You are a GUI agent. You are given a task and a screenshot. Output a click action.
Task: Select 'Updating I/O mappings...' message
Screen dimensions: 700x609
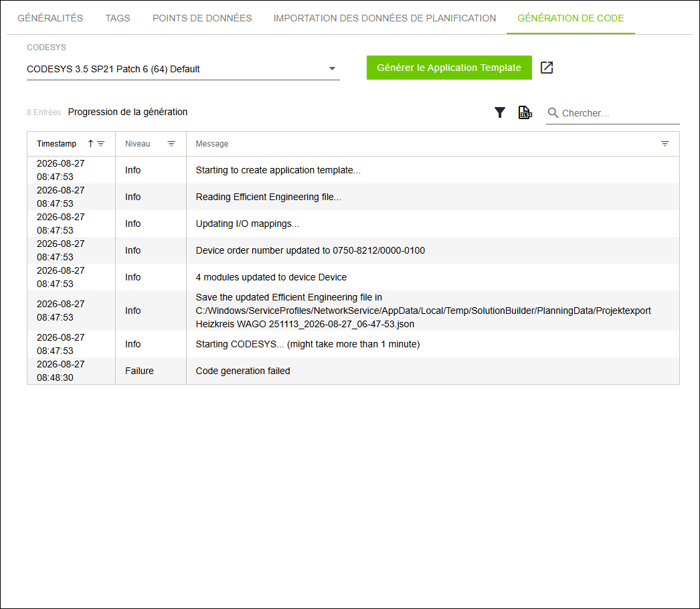(x=248, y=224)
